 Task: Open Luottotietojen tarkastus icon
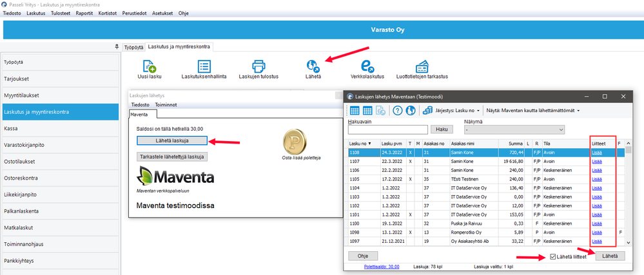[422, 66]
